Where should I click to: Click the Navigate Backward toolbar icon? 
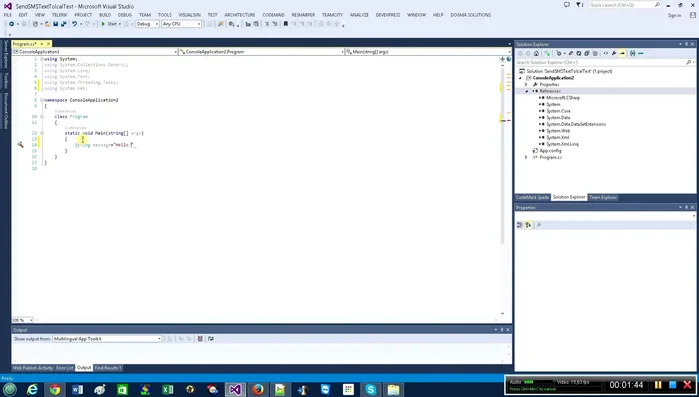12,24
